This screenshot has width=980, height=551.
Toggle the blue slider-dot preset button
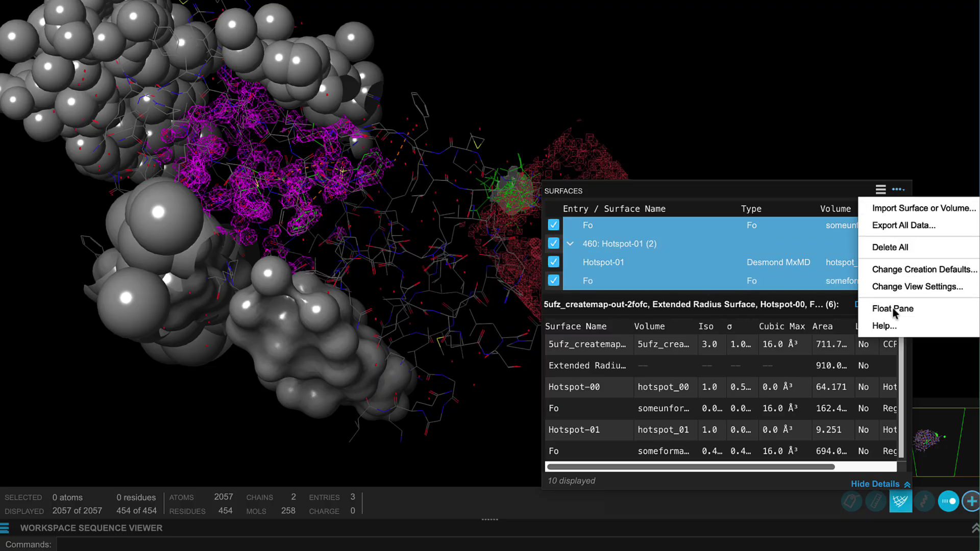[x=949, y=502]
